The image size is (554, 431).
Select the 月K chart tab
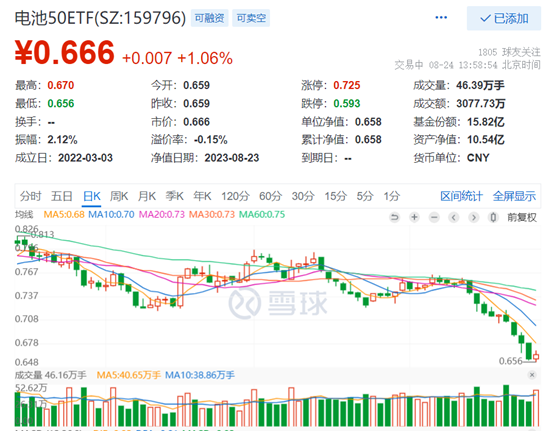pos(147,196)
